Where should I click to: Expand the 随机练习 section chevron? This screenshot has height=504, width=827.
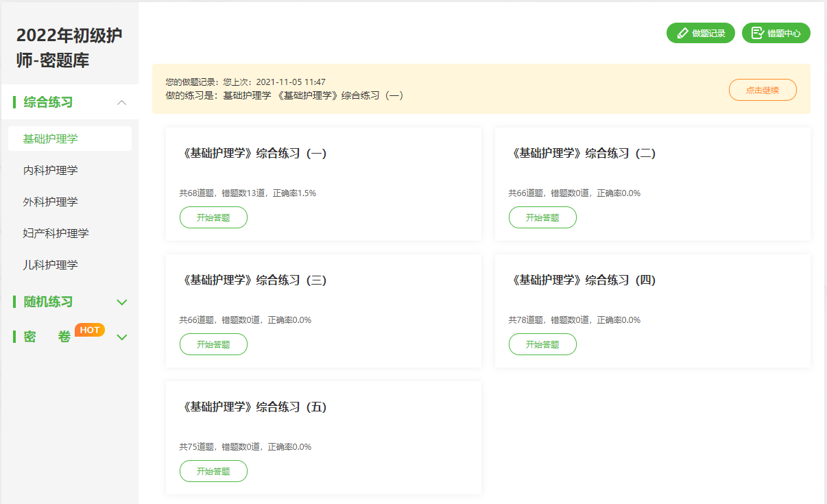122,302
